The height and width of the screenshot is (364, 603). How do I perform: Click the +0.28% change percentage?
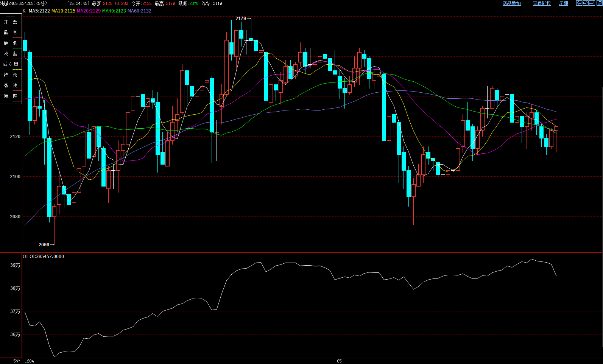pos(122,3)
